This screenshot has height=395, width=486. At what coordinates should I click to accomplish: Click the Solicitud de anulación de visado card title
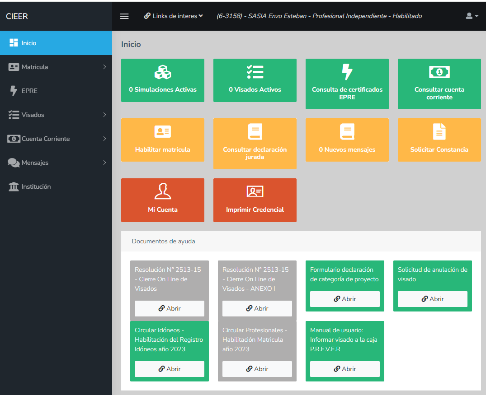click(432, 274)
